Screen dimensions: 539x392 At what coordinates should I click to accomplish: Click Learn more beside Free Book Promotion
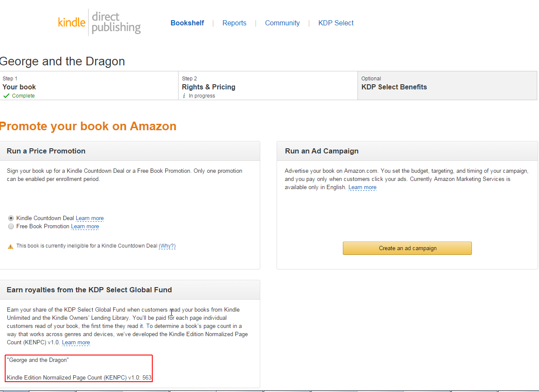click(85, 227)
